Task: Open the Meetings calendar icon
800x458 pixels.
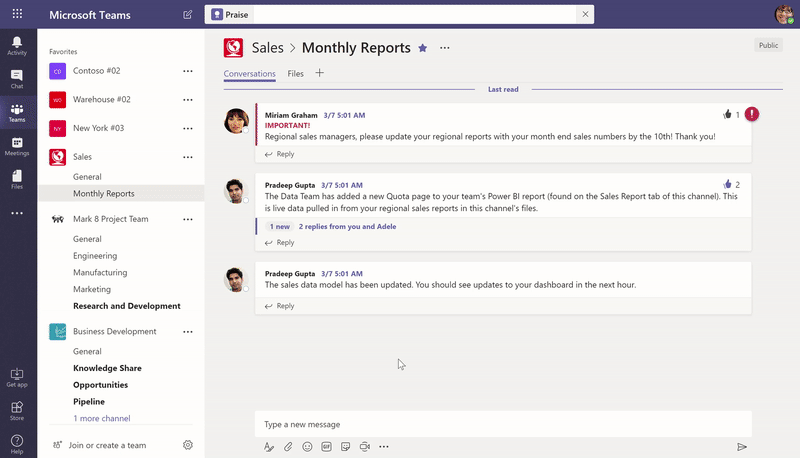Action: tap(17, 146)
